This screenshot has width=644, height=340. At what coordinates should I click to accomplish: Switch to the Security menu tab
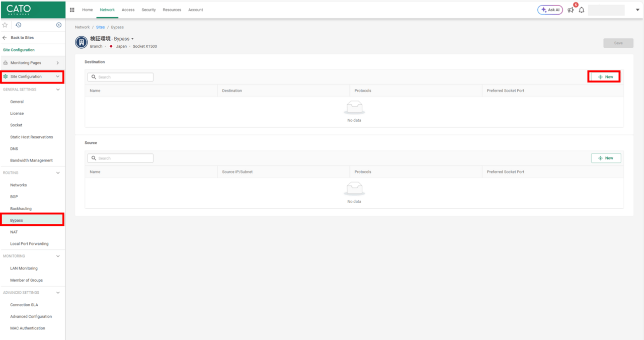(148, 10)
